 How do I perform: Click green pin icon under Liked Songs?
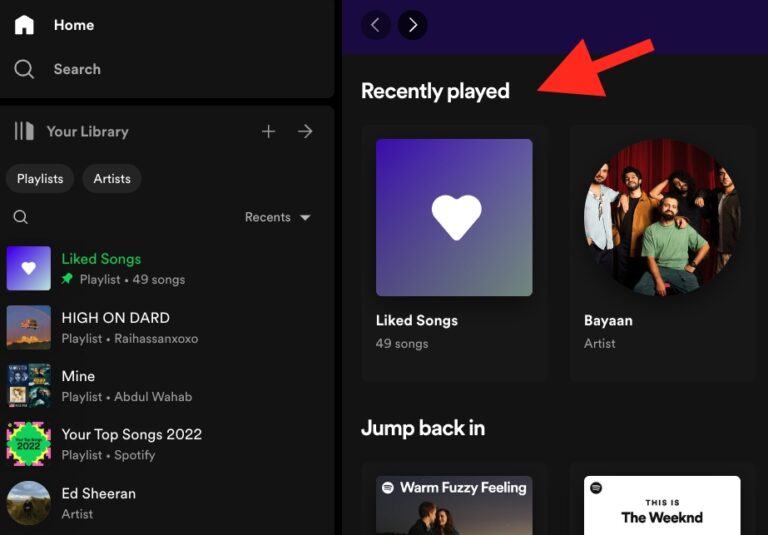point(67,279)
